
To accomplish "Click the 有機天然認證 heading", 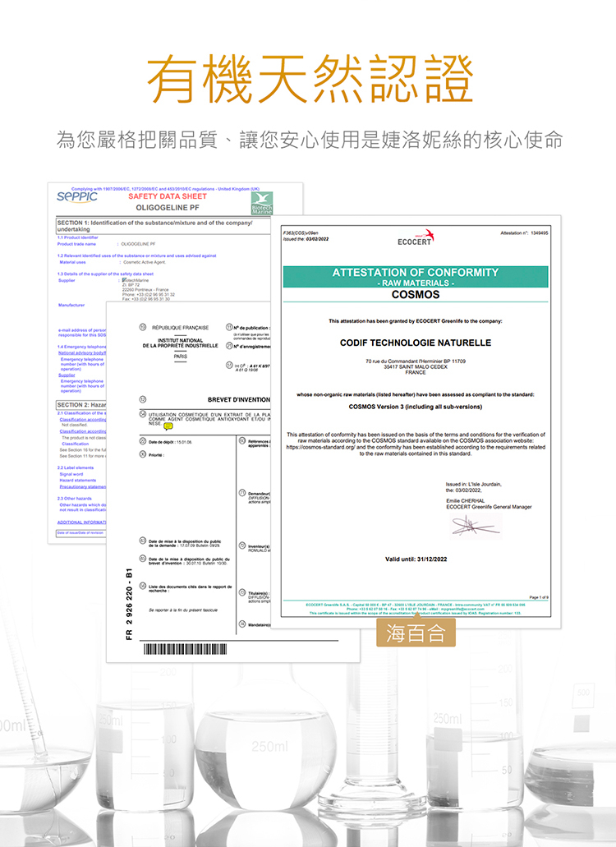I will tap(310, 80).
